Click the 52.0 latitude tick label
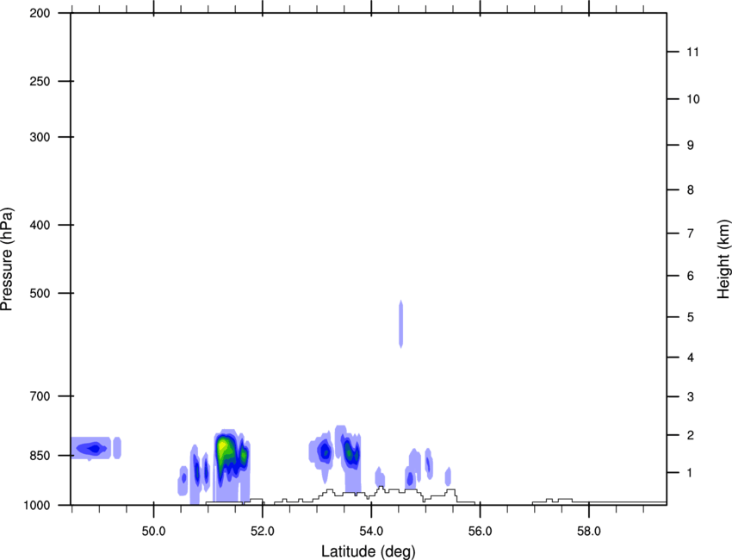The height and width of the screenshot is (560, 732). pos(263,532)
